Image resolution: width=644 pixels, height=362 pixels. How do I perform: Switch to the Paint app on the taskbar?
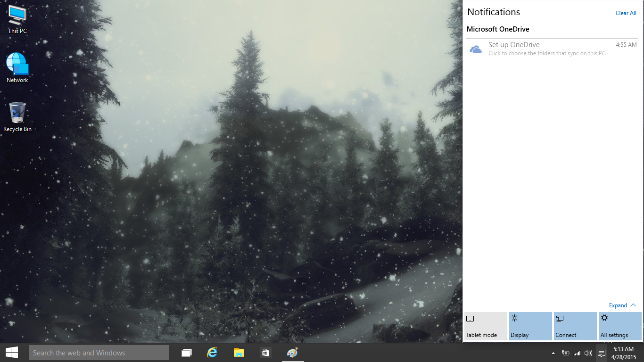(293, 353)
